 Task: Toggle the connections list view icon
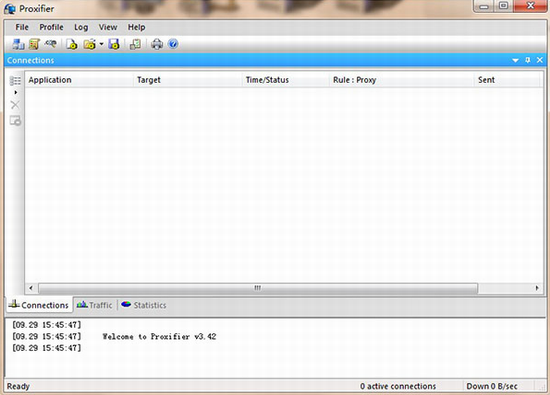click(15, 81)
